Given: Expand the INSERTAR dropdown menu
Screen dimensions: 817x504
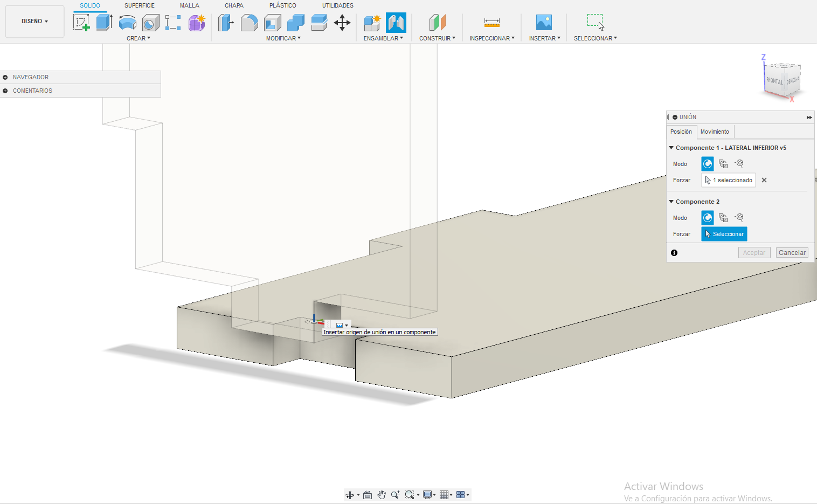Looking at the screenshot, I should (545, 38).
